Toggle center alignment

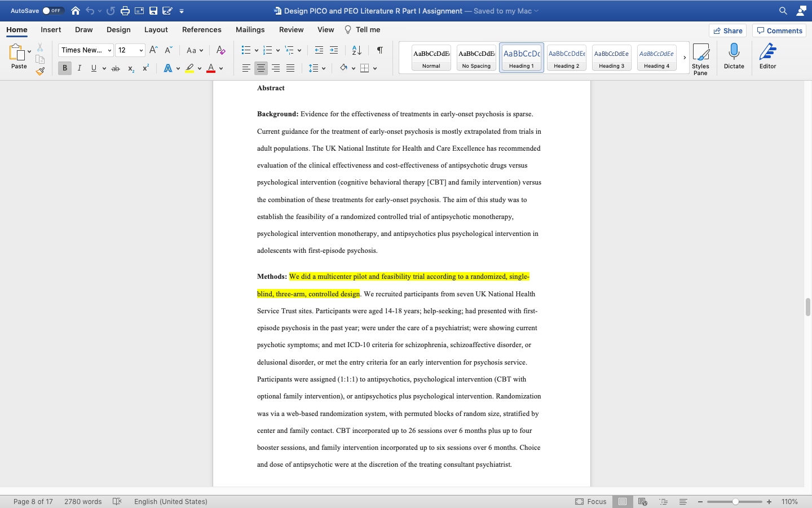pos(261,68)
